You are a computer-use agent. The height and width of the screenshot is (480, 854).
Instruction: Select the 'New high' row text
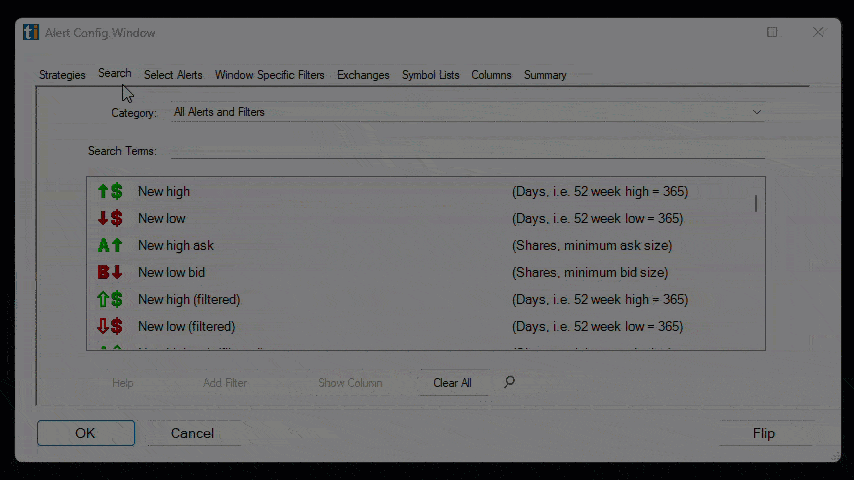(x=164, y=191)
